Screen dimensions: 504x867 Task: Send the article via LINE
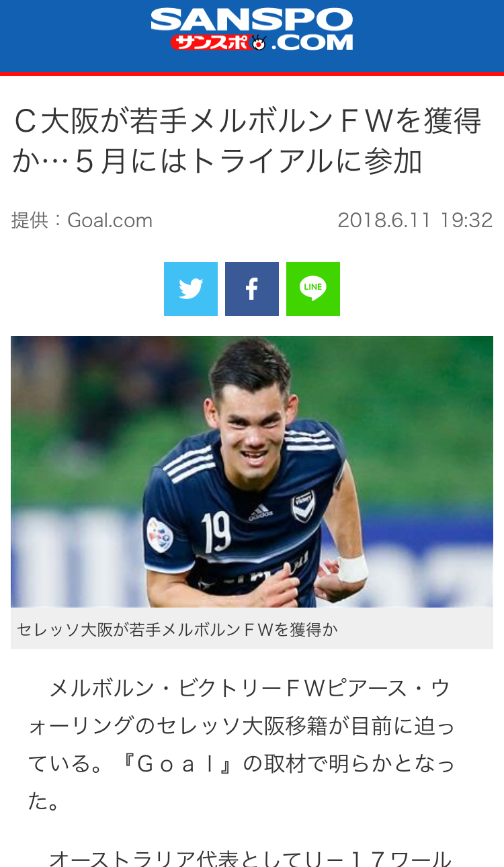pyautogui.click(x=313, y=289)
